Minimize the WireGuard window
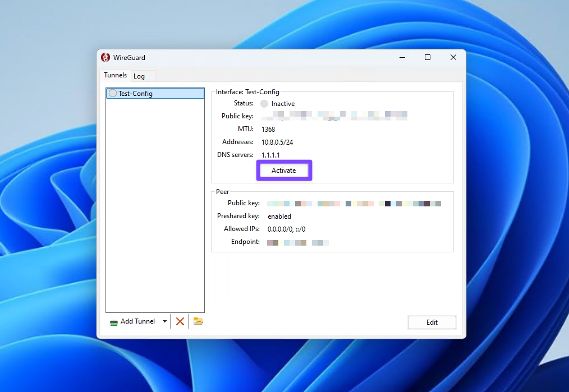The image size is (569, 392). click(x=402, y=57)
